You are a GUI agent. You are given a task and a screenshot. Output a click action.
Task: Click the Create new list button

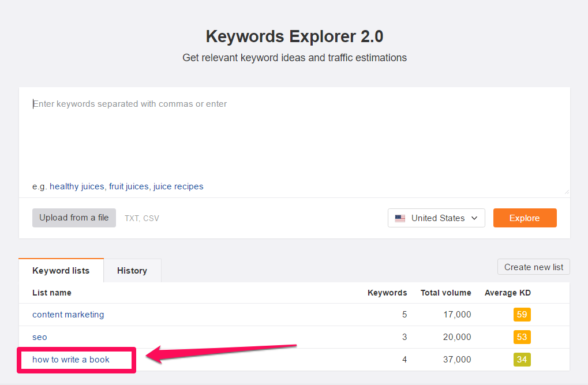534,267
